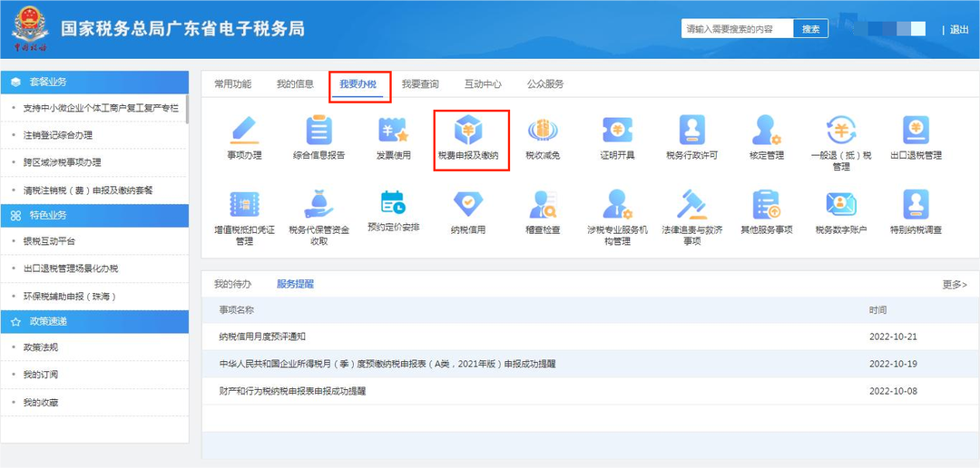
Task: Switch to the 我要查询 tab
Action: [420, 83]
